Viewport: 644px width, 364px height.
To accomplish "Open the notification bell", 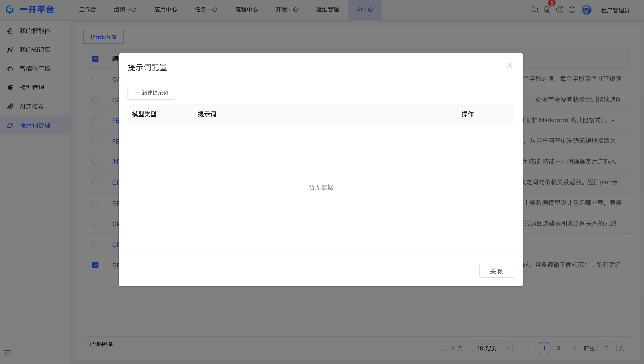I will pos(572,9).
